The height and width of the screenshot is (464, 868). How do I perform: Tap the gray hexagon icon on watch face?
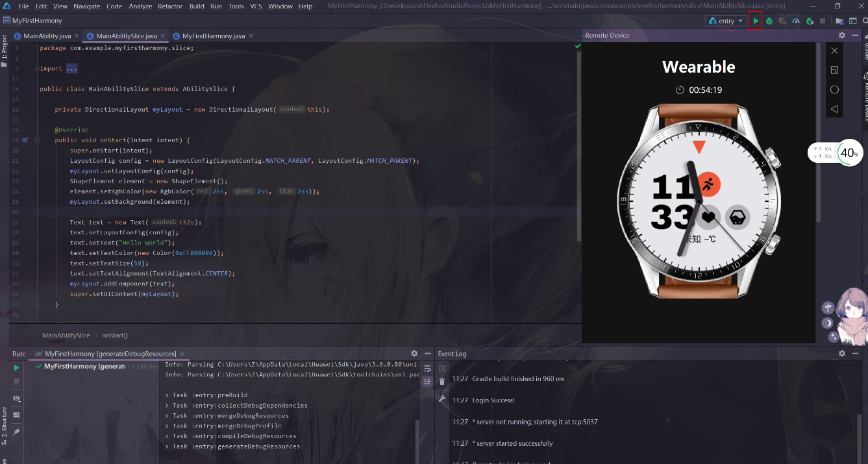737,217
